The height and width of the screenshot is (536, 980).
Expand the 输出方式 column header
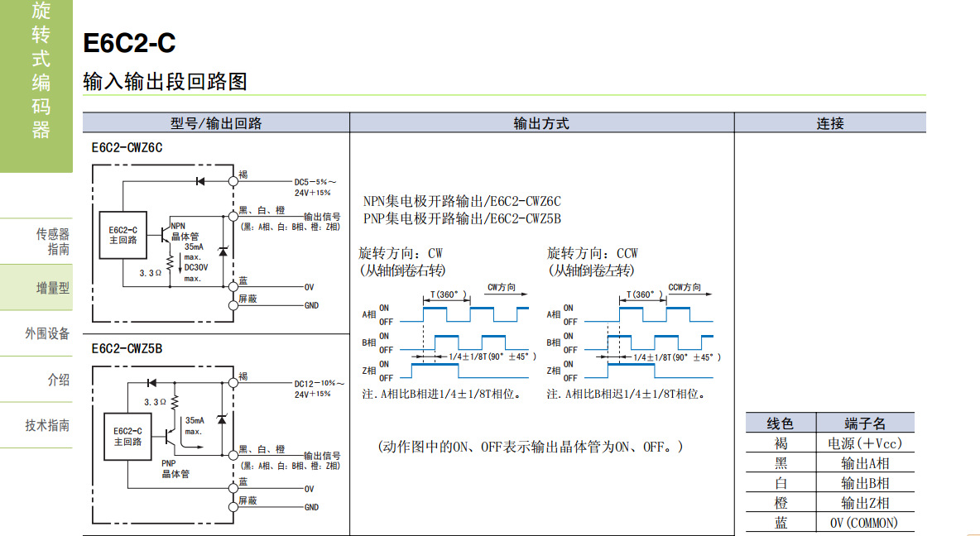click(x=542, y=122)
